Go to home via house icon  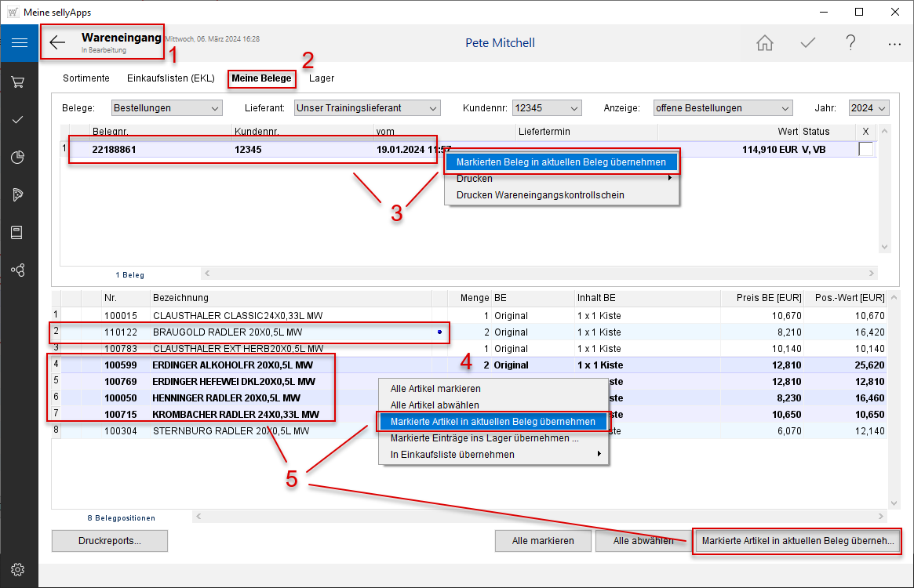764,43
